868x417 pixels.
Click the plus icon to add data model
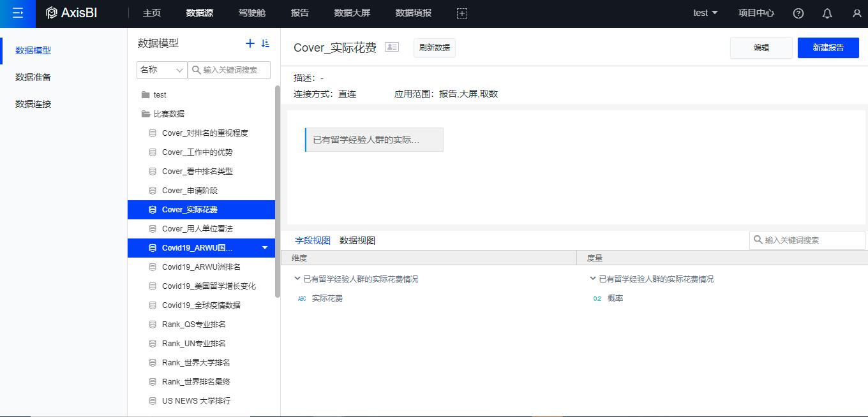[x=250, y=43]
